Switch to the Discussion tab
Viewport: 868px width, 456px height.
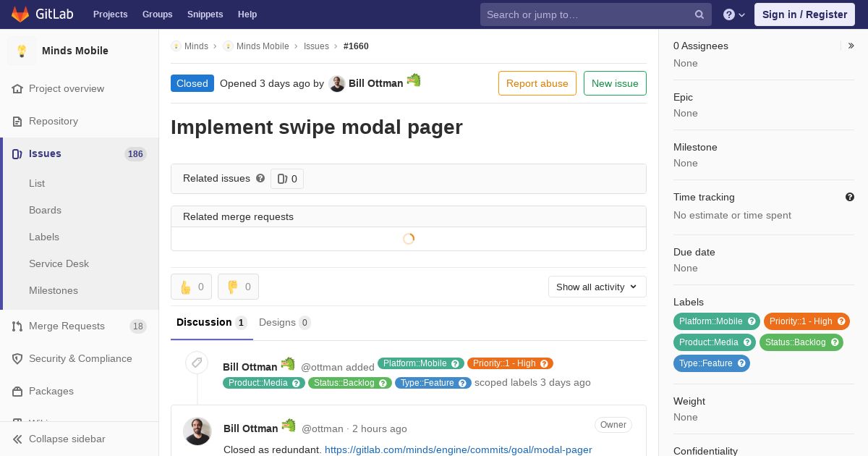coord(212,323)
